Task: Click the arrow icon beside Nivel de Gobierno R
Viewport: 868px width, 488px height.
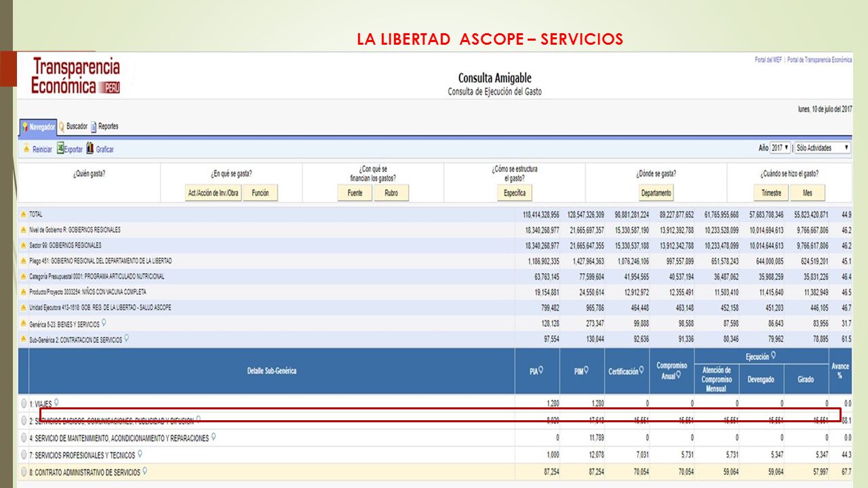Action: (24, 230)
